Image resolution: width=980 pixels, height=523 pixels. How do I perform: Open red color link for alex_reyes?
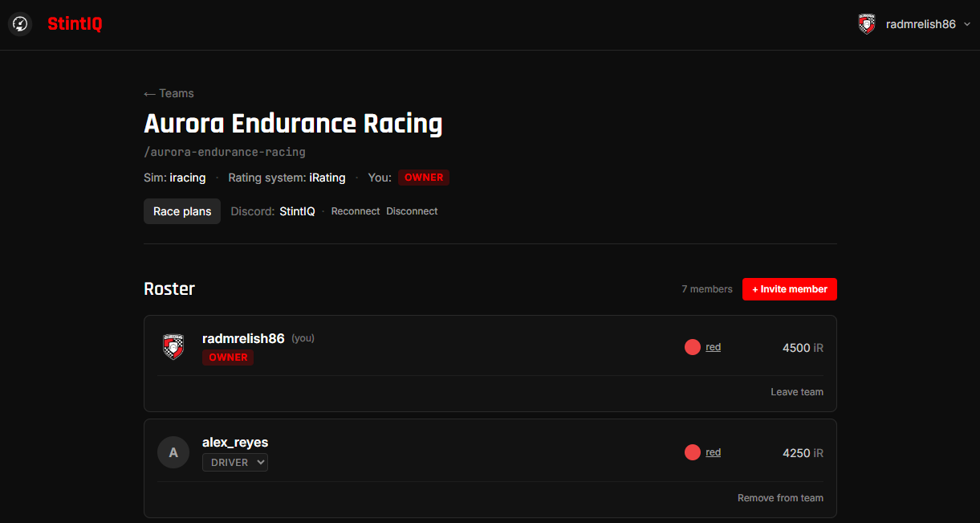(x=714, y=452)
